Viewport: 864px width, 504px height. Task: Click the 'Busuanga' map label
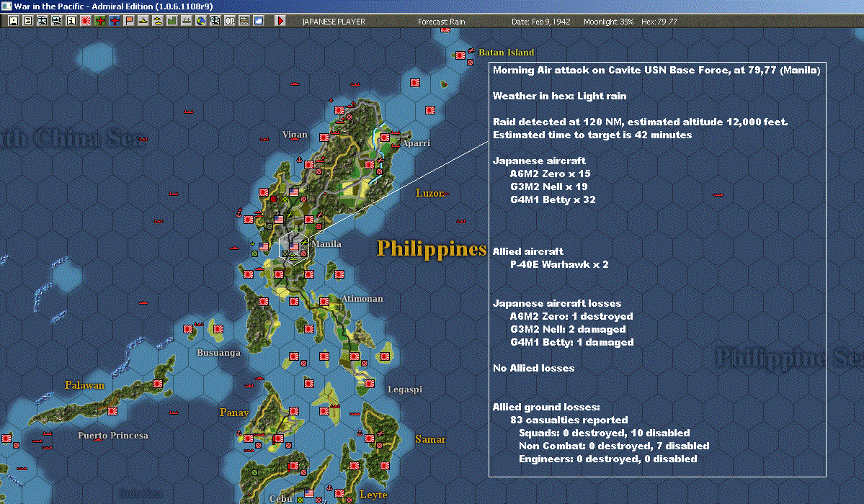[x=219, y=353]
